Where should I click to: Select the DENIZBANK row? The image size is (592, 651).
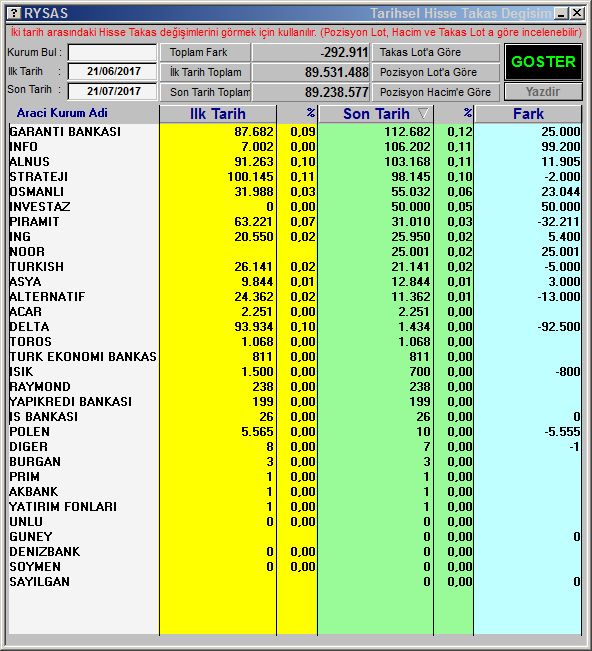[x=295, y=551]
